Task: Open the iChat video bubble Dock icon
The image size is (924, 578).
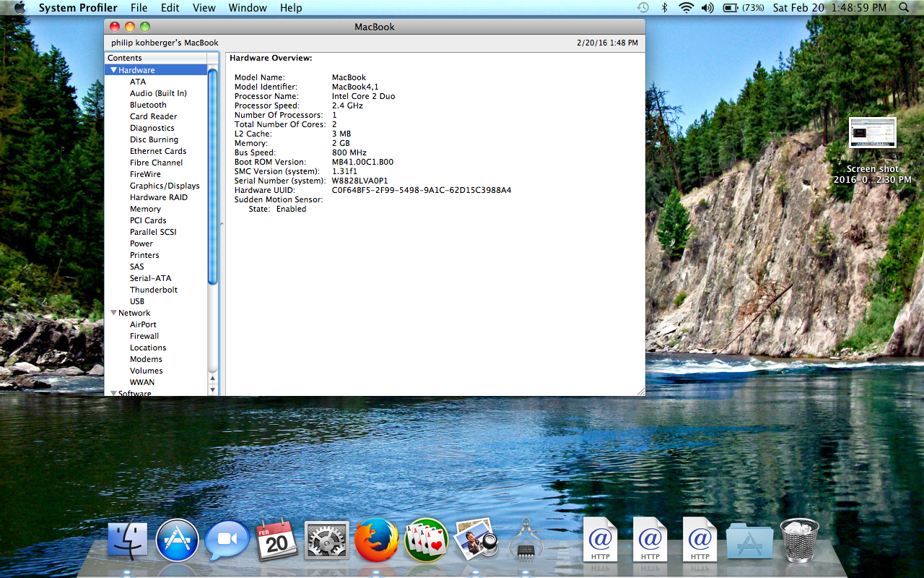Action: point(227,540)
